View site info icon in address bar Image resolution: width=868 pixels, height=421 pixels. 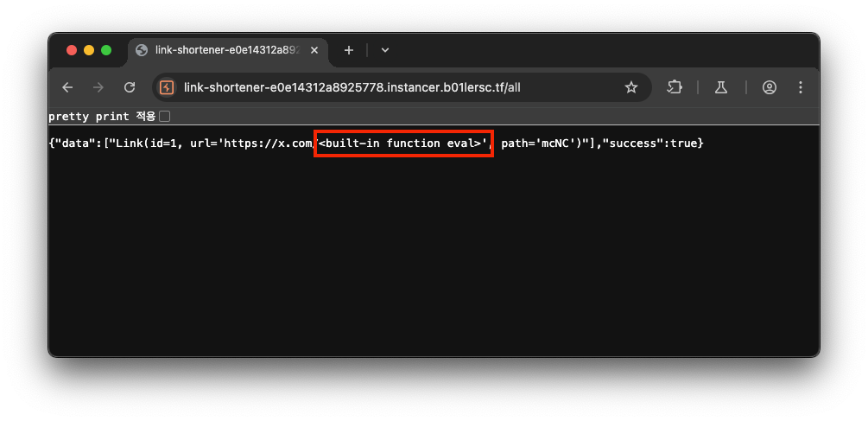click(167, 87)
